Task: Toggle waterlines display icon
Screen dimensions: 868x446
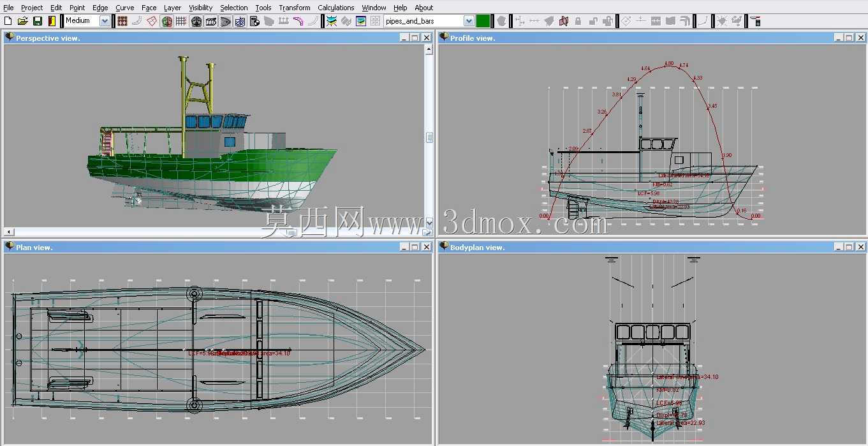Action: (x=226, y=21)
